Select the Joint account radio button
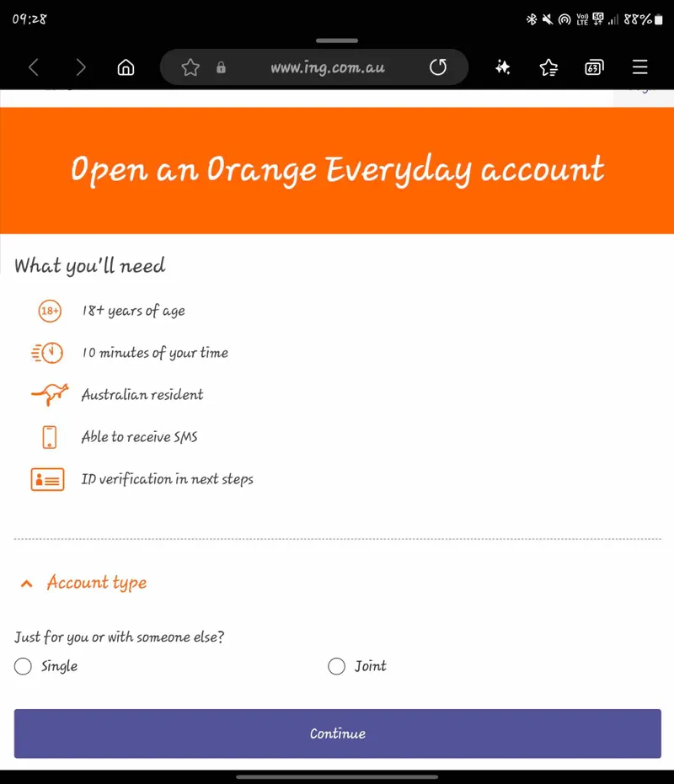The height and width of the screenshot is (784, 674). (x=336, y=666)
